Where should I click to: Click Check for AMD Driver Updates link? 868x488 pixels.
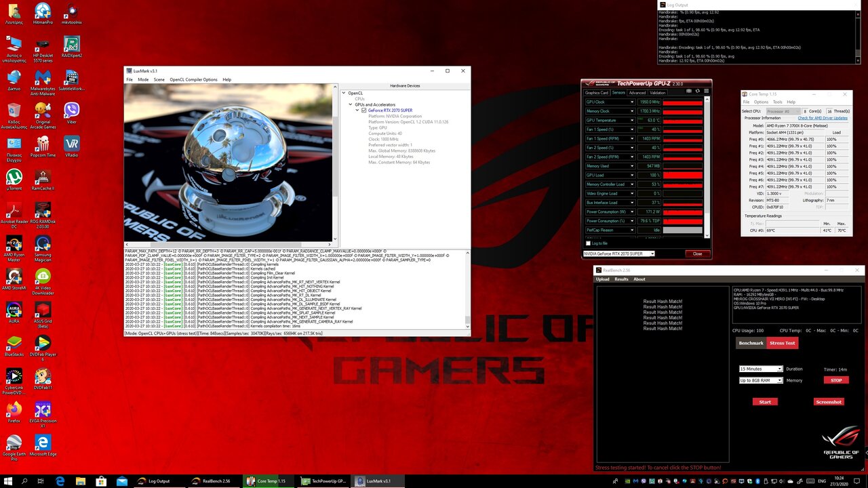pyautogui.click(x=823, y=118)
